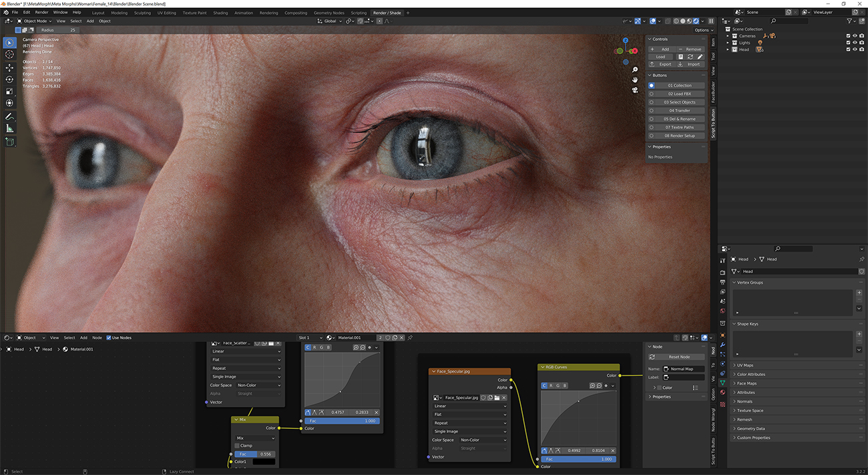The height and width of the screenshot is (475, 868).
Task: Open the Render menu
Action: click(x=41, y=12)
